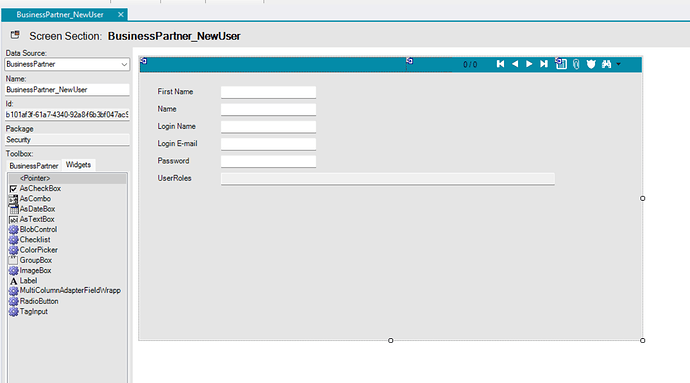
Task: Select TagInput widget
Action: tap(33, 312)
